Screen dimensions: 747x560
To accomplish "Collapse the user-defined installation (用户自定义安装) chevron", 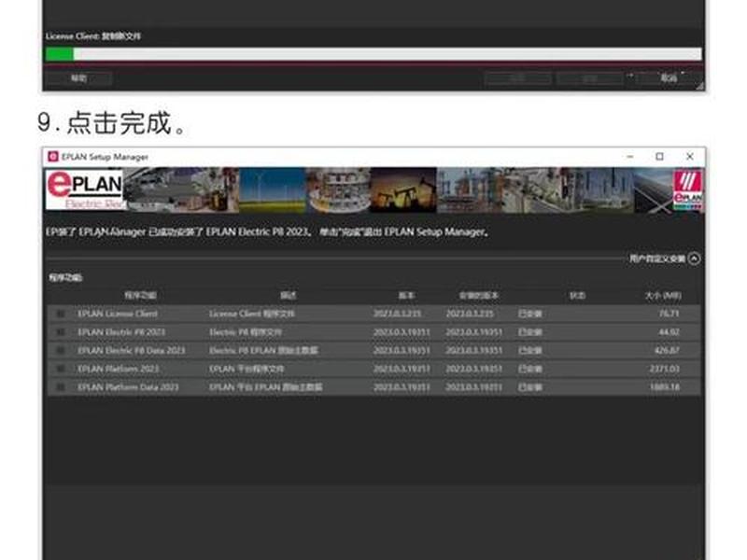I will pos(695,259).
